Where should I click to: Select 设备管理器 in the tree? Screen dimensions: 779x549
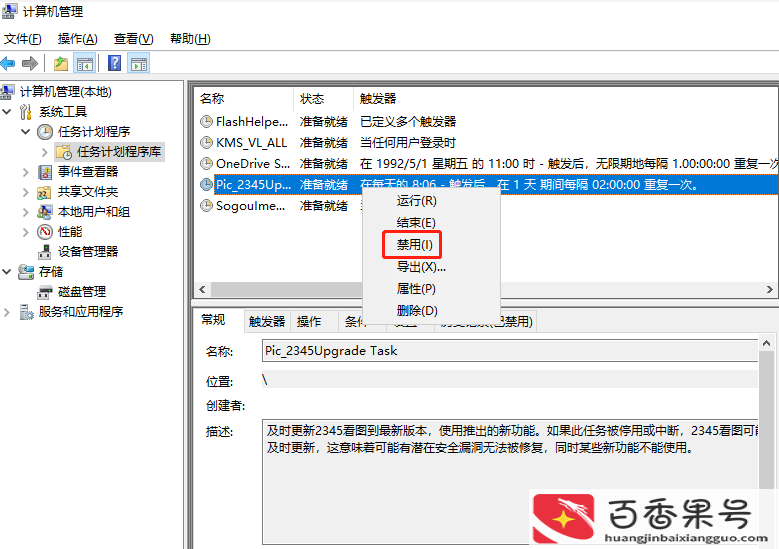point(88,252)
